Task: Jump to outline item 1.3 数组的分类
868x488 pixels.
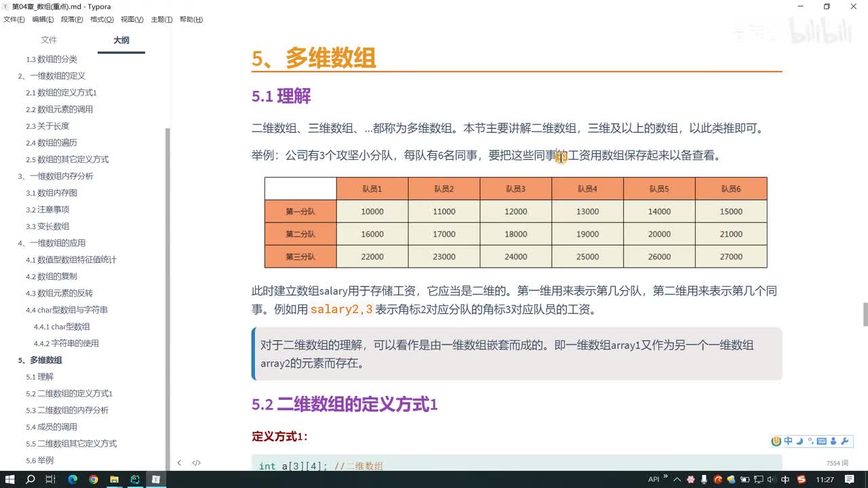Action: 52,59
